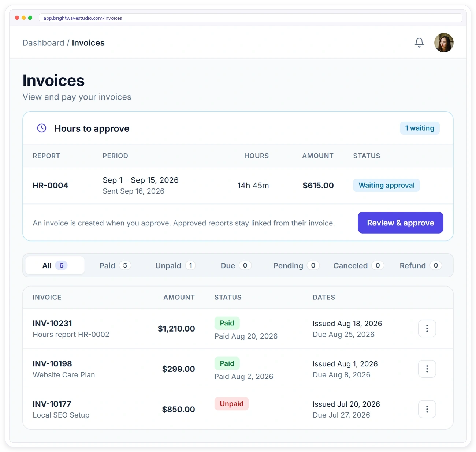
Task: Click the Invoices breadcrumb label
Action: 88,43
